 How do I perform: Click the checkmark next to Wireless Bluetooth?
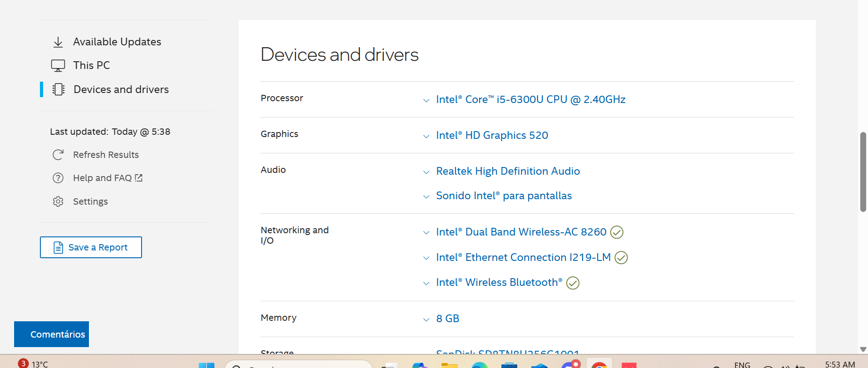(573, 283)
